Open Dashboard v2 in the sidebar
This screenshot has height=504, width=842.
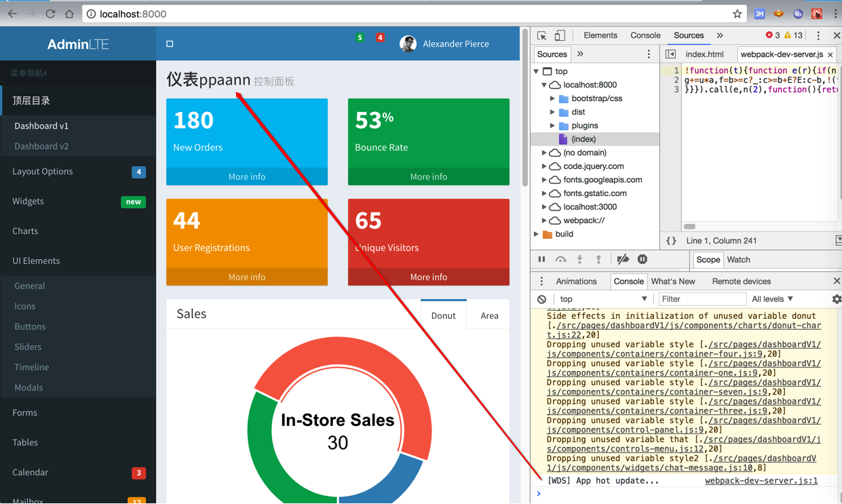click(41, 146)
